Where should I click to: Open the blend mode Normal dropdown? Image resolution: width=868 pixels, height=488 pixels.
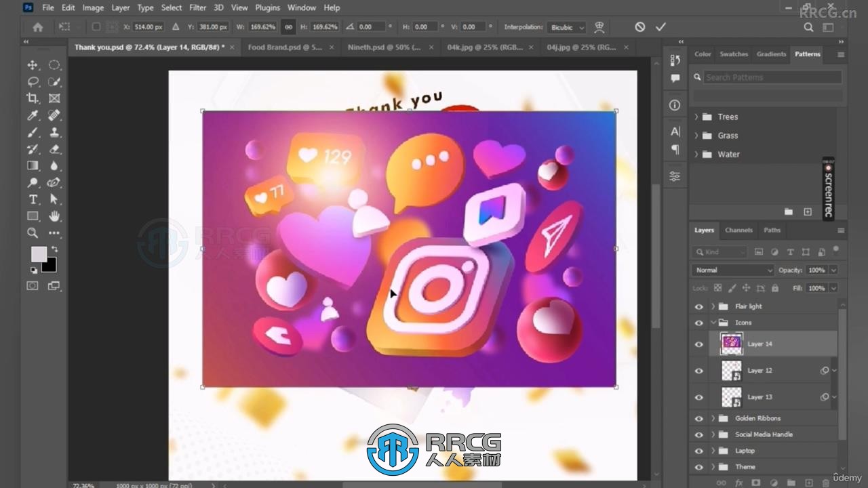(733, 270)
